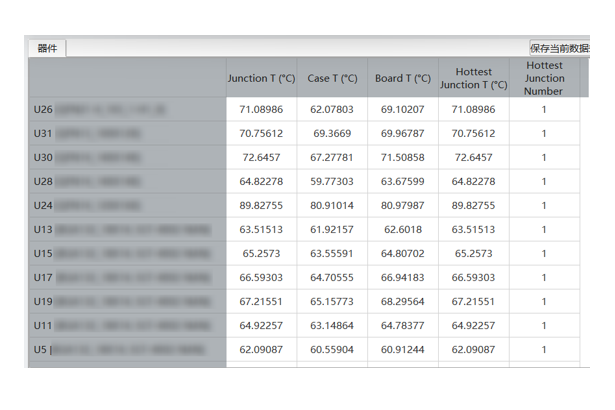This screenshot has height=410, width=615.
Task: Click Case T cell 80.91014
Action: (x=332, y=205)
